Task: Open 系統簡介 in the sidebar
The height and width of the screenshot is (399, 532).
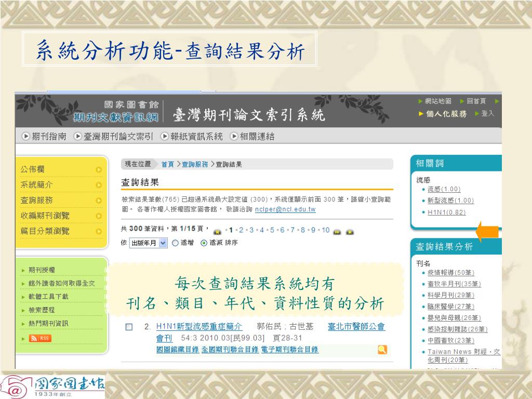Action: point(36,184)
